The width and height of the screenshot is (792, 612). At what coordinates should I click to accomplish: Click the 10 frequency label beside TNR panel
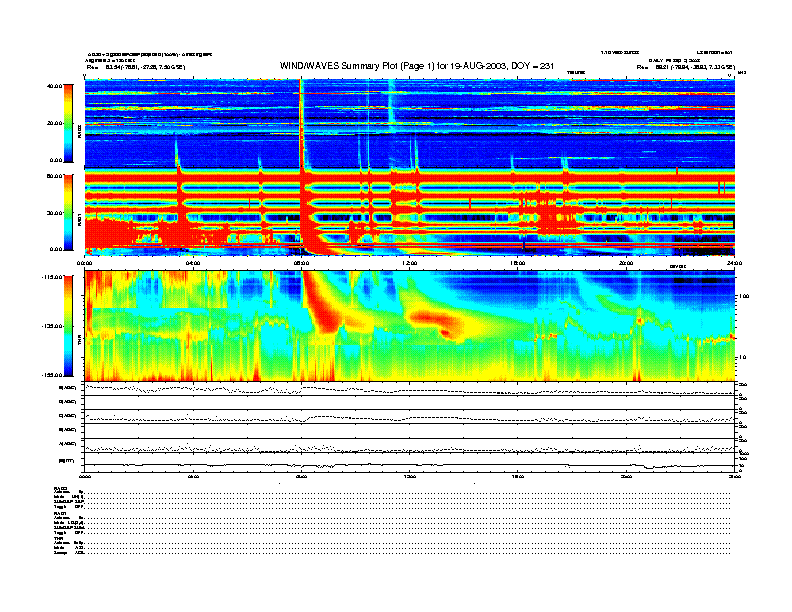click(742, 358)
